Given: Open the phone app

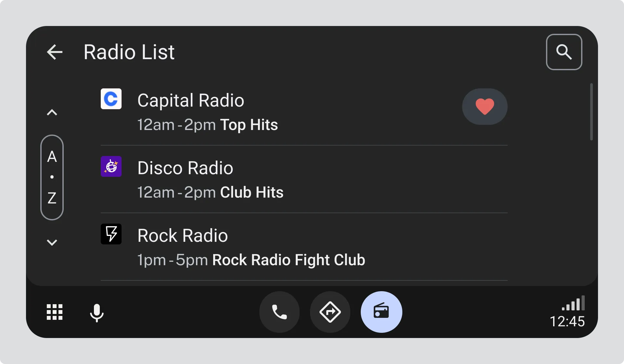Looking at the screenshot, I should point(279,312).
